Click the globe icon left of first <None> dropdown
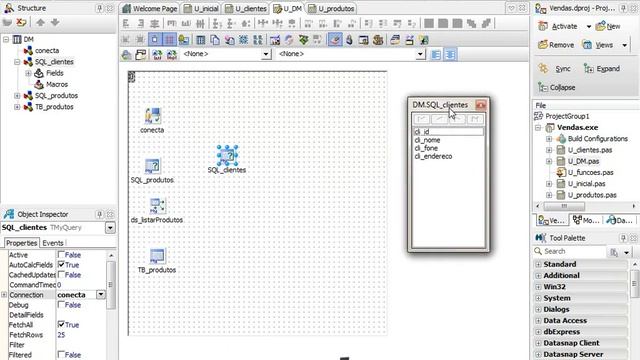 point(127,54)
